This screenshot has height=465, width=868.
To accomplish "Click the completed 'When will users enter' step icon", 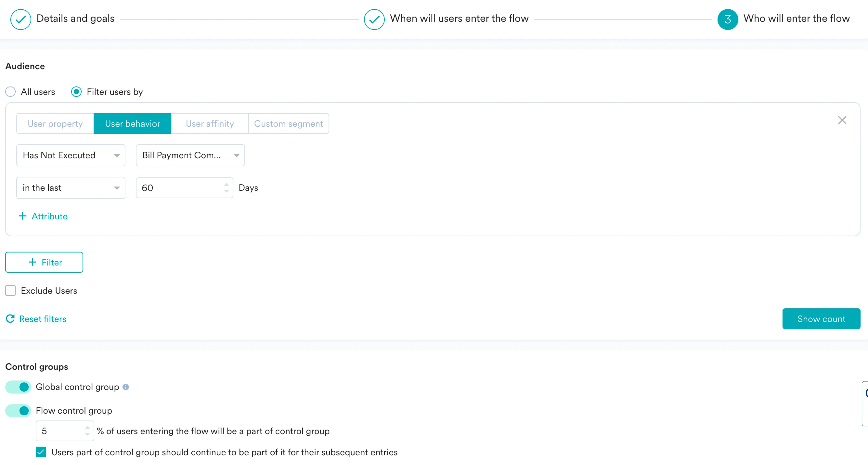I will coord(374,19).
